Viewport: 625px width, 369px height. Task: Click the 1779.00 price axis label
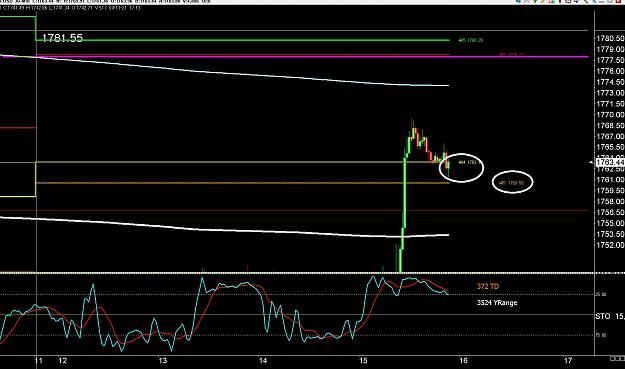click(x=610, y=49)
